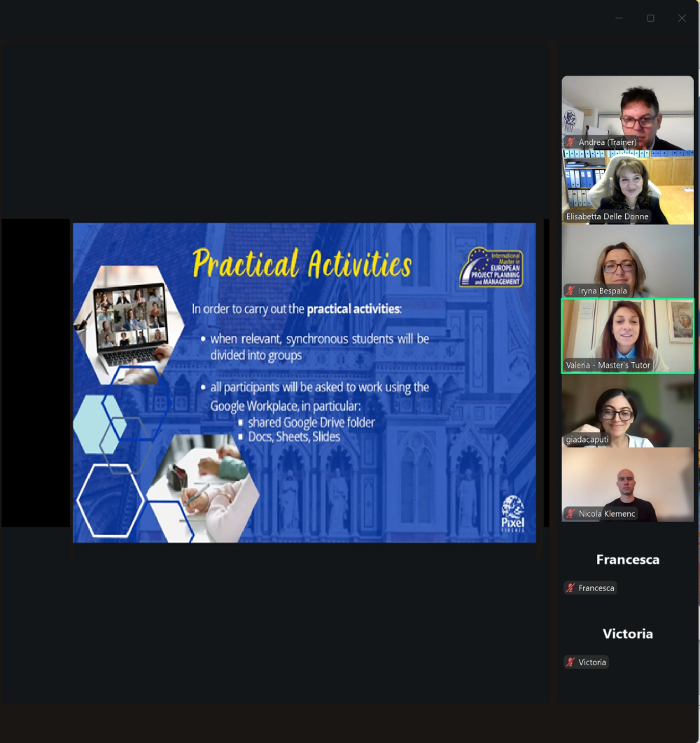This screenshot has width=700, height=743.
Task: Click the large Francesca name in the avatar tile
Action: 627,560
